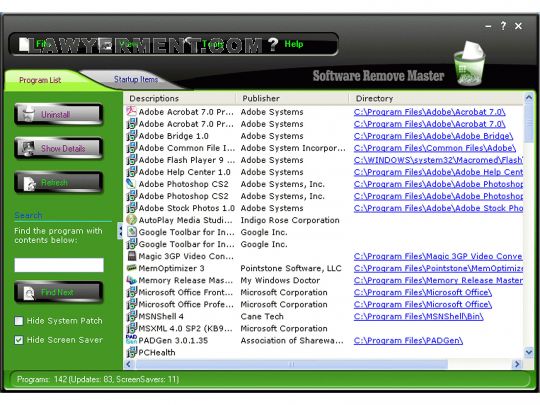
Task: Switch to the Startup Items tab
Action: 136,80
